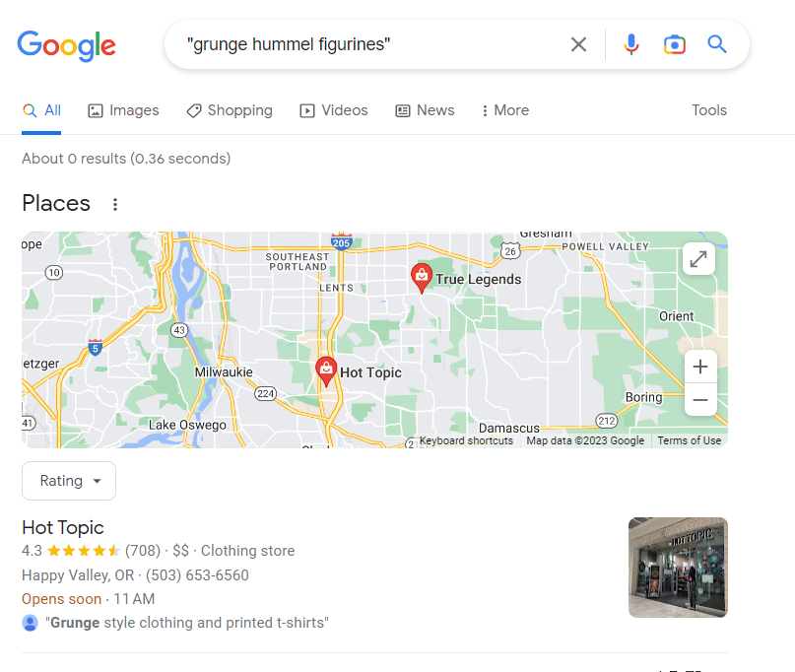Open the Tools button

click(x=709, y=110)
